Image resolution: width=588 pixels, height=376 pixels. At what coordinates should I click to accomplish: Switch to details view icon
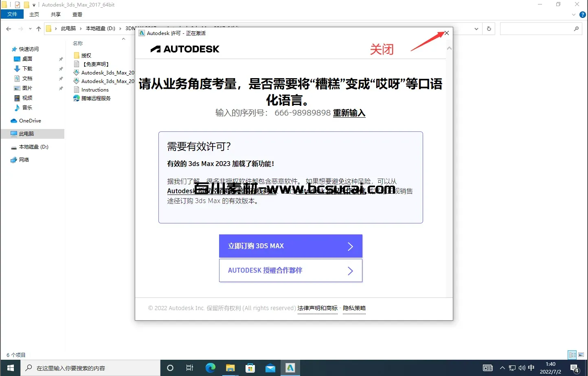572,355
